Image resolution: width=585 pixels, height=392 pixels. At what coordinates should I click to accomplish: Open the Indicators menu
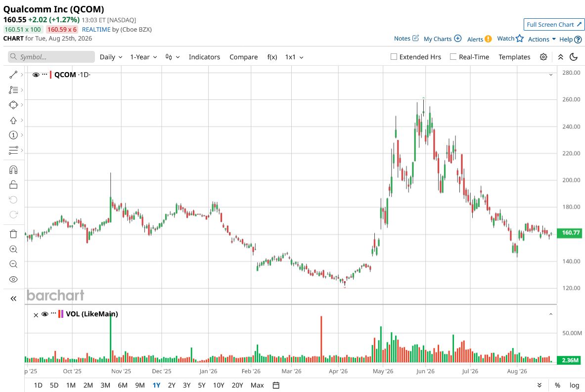point(204,57)
